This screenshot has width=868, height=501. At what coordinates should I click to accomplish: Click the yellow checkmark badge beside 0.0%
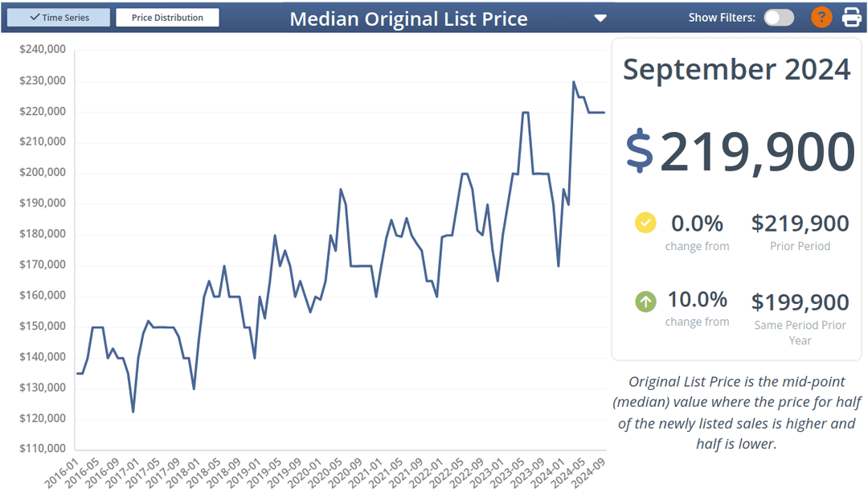point(645,223)
